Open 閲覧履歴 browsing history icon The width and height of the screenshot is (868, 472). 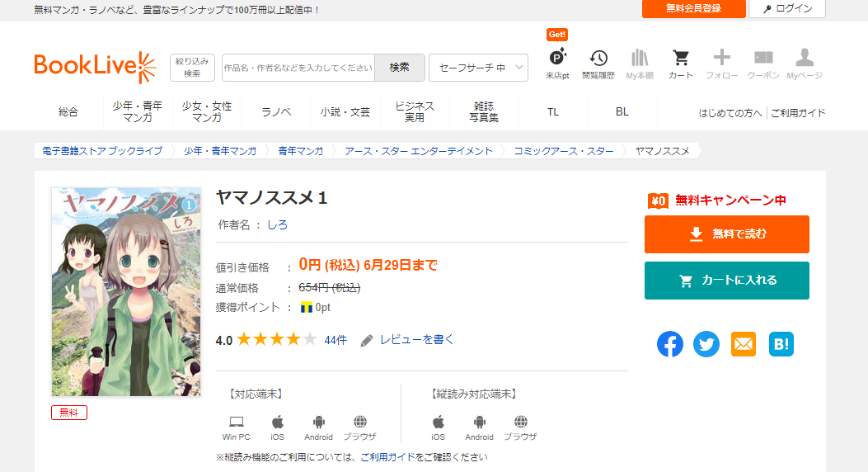[598, 59]
